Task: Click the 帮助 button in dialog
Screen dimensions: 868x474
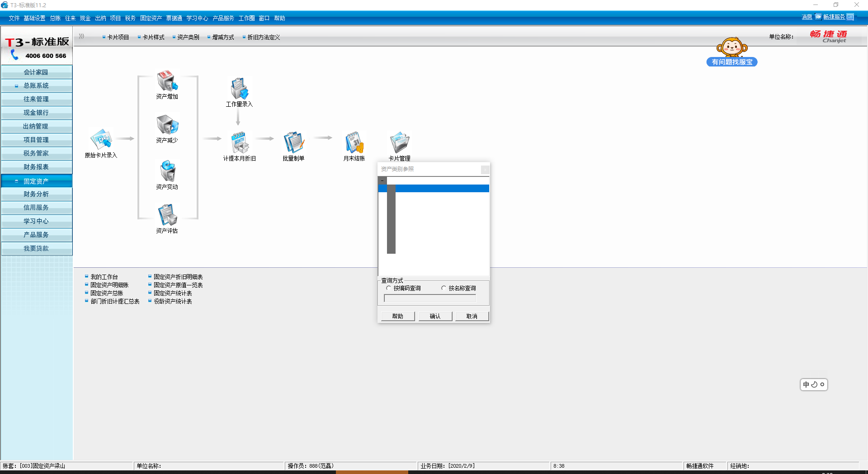Action: click(x=398, y=316)
